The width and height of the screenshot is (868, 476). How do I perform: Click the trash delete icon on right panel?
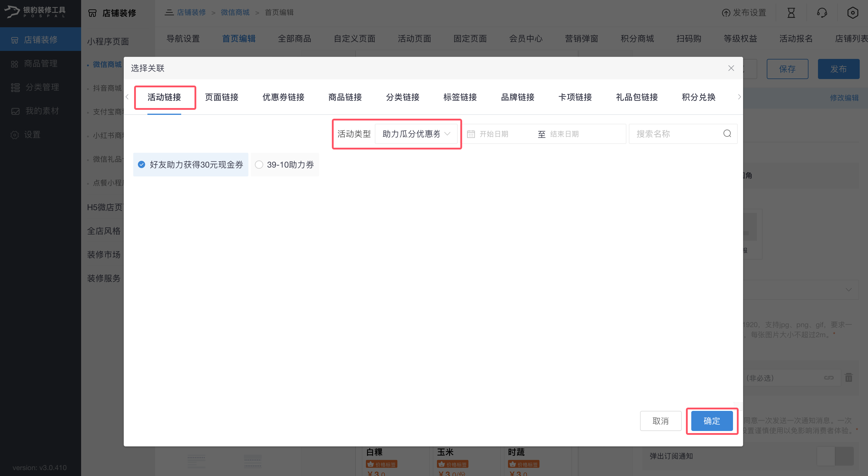(848, 378)
